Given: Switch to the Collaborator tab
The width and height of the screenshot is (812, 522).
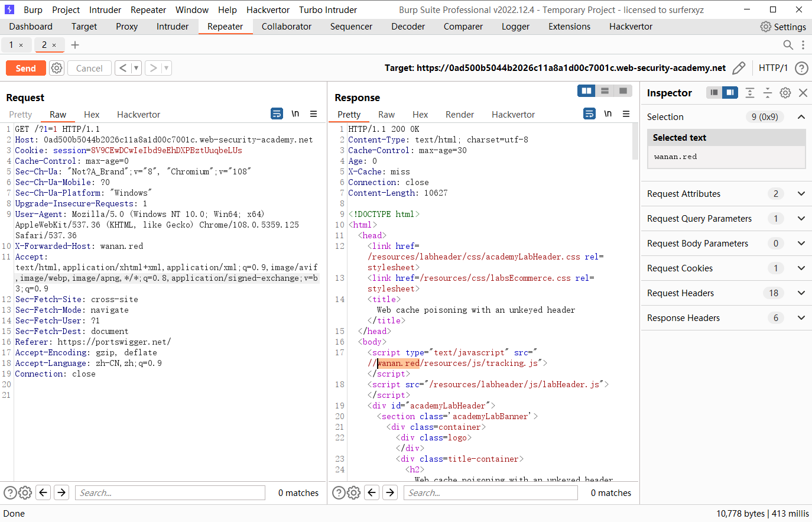Looking at the screenshot, I should [287, 27].
